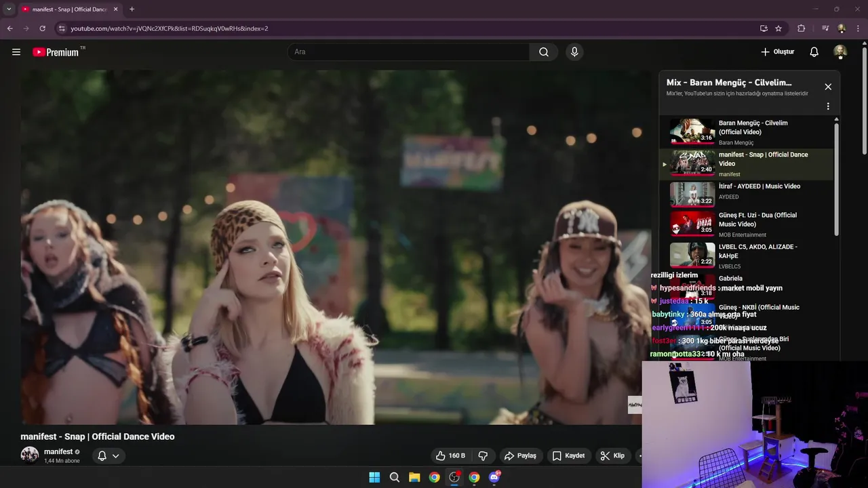Image resolution: width=868 pixels, height=488 pixels.
Task: Save video with Kaydet button
Action: pos(568,455)
